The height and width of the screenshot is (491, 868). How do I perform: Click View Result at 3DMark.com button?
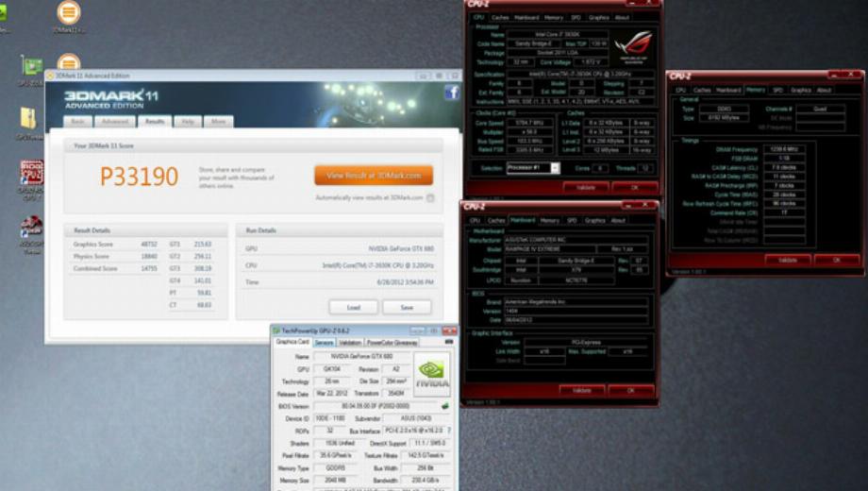374,176
